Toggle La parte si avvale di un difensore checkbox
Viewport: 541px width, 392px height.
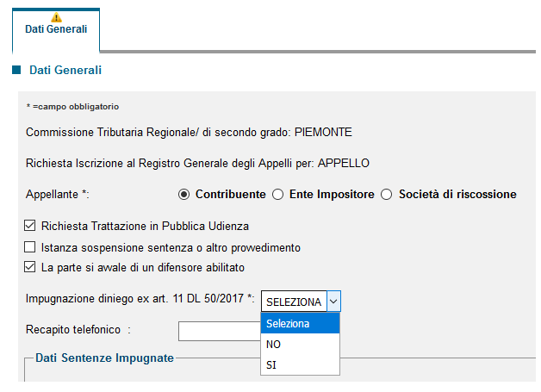[29, 267]
